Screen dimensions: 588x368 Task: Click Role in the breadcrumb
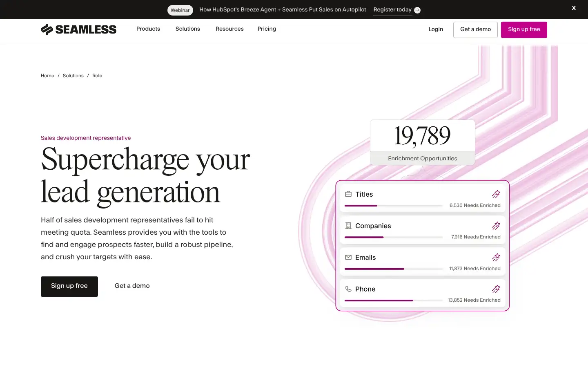pos(97,76)
